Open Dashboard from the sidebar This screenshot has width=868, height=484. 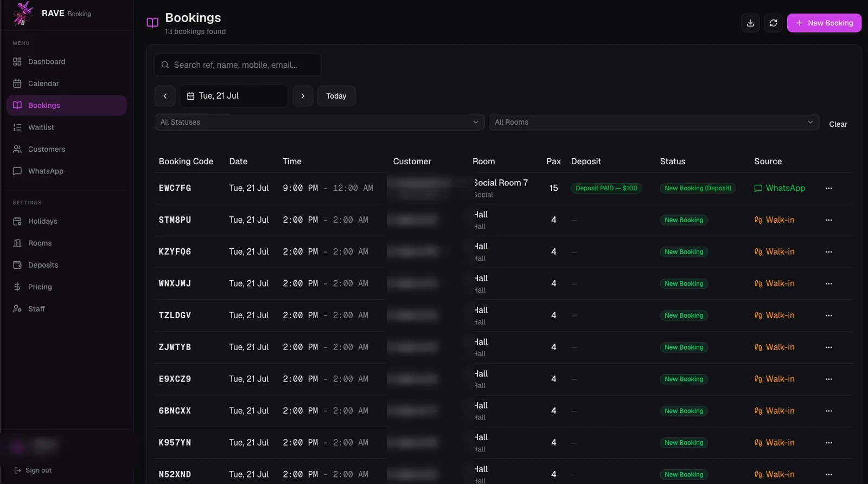click(66, 62)
